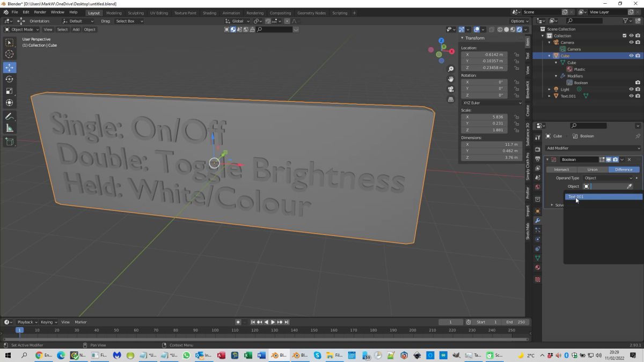
Task: Click the Marker menu in timeline
Action: (x=80, y=322)
